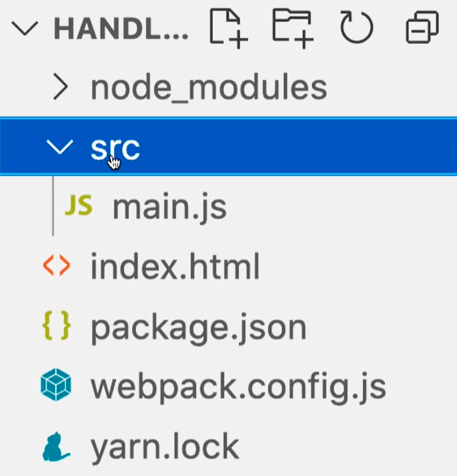This screenshot has width=457, height=476.
Task: Click the New File icon
Action: tap(228, 29)
